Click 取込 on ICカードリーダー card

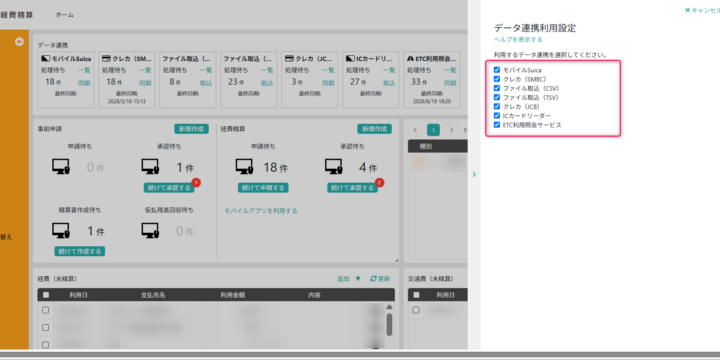coord(389,83)
